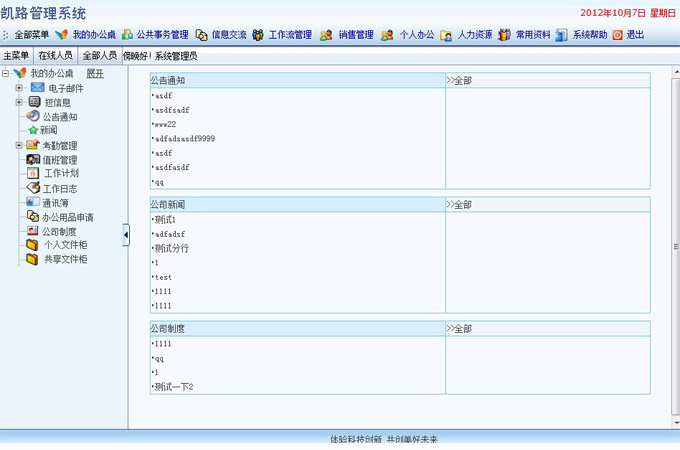Click the right vertical scrollbar
The height and width of the screenshot is (450, 680).
point(675,247)
